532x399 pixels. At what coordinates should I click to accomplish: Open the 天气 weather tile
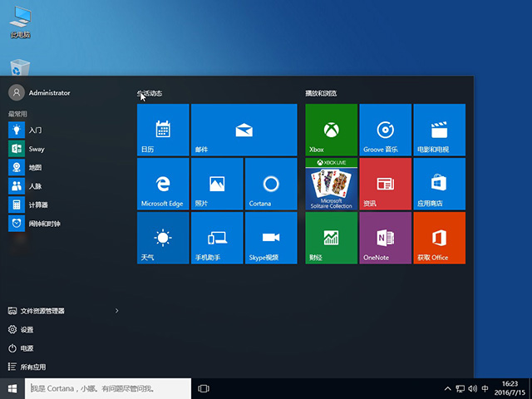163,238
